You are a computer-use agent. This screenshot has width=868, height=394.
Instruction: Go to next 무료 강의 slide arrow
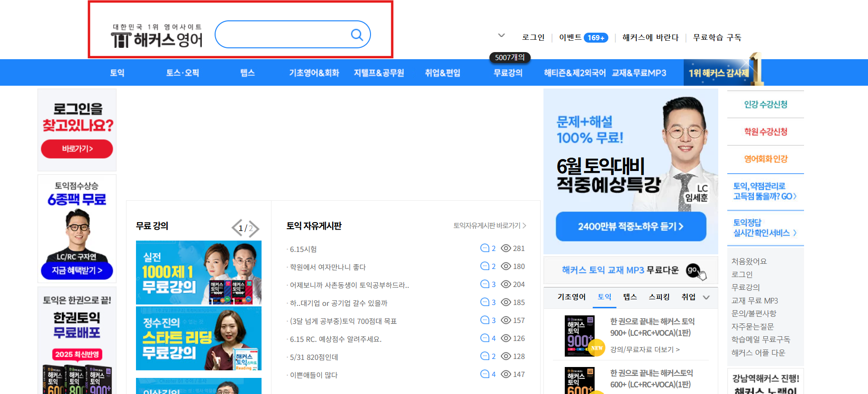(x=254, y=229)
